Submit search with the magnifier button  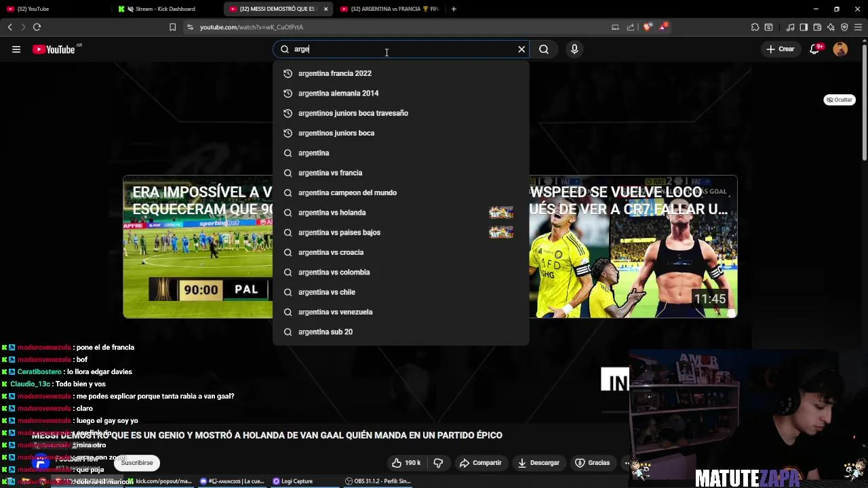click(544, 49)
